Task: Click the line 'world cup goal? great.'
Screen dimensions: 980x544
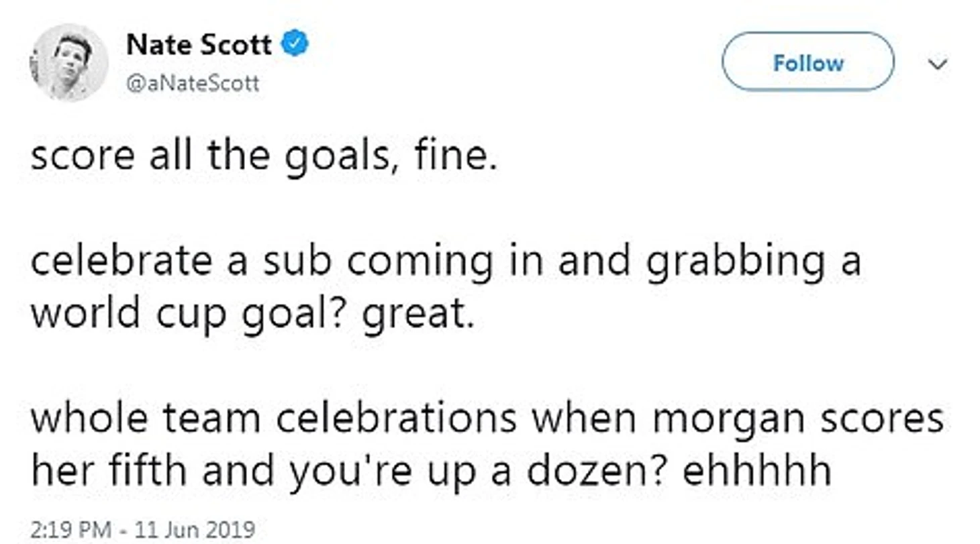Action: [252, 315]
